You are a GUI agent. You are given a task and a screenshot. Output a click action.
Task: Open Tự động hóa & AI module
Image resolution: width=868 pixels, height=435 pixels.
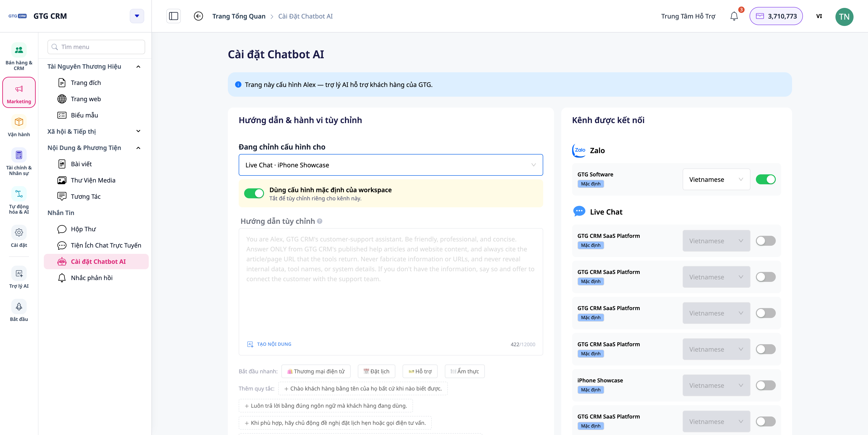point(19,200)
